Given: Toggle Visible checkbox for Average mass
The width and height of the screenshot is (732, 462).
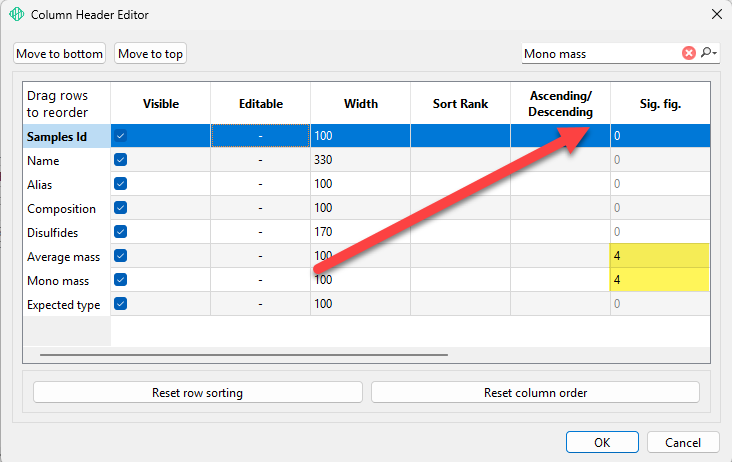Looking at the screenshot, I should click(120, 256).
